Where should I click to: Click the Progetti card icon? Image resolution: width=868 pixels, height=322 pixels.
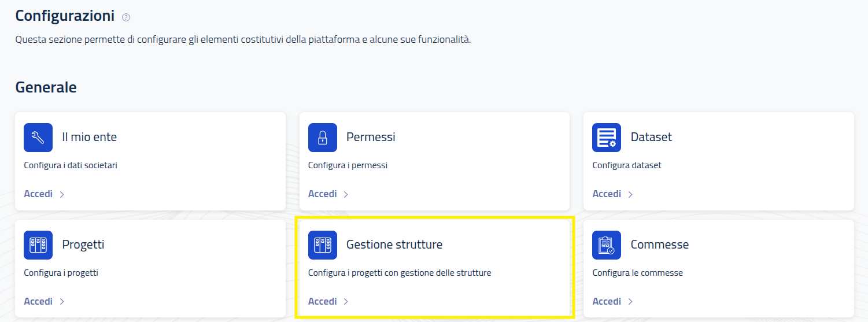point(38,245)
